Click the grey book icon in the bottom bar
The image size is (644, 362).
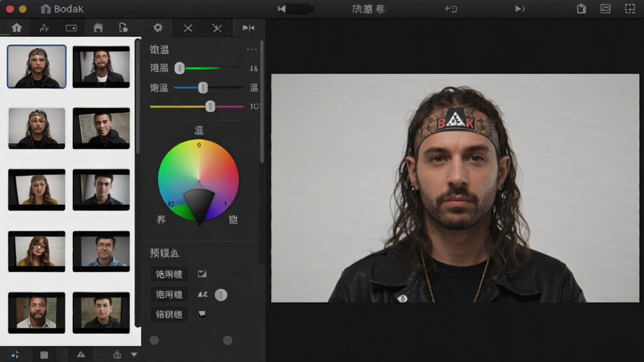[x=44, y=354]
